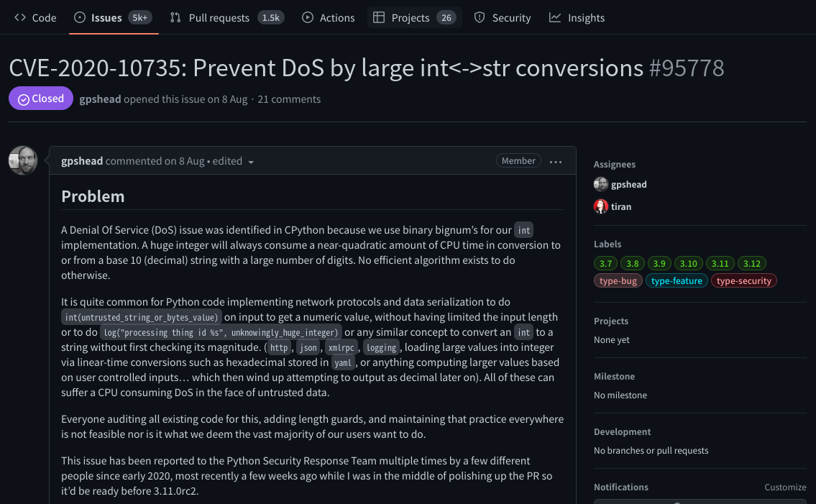Expand the edited history dropdown

(x=234, y=161)
